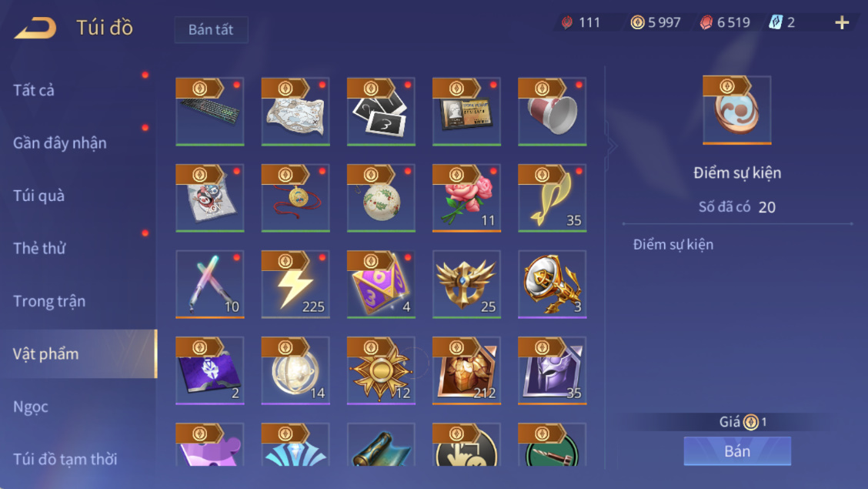Click the Bán tất button
Viewport: 868px width, 489px height.
click(211, 29)
